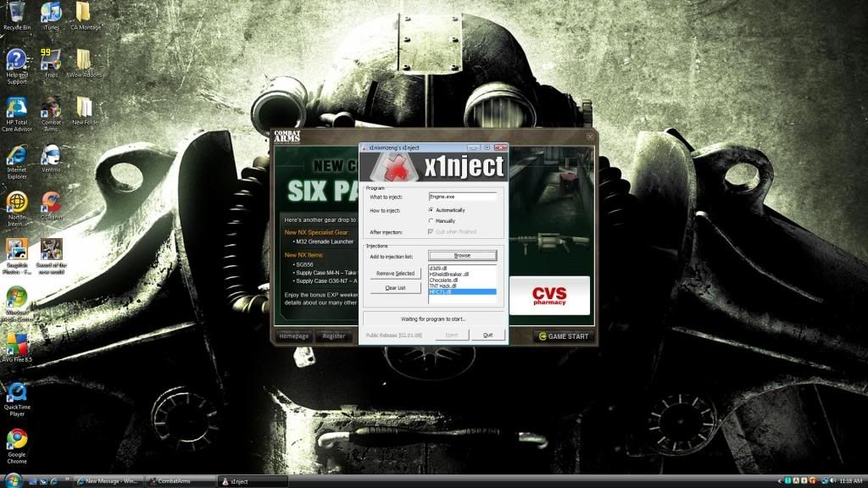The image size is (868, 488).
Task: Open the New Folder icon
Action: pos(85,111)
